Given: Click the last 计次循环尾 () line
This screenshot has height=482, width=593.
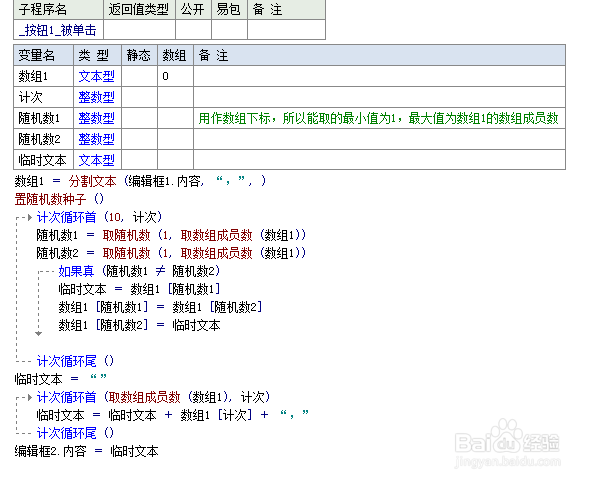Looking at the screenshot, I should 75,433.
